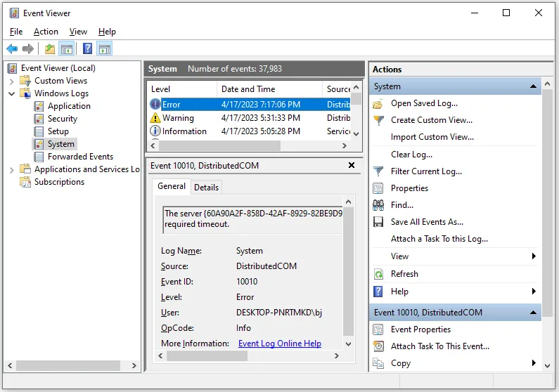Click the Find binoculars icon
Viewport: 559px width, 392px height.
(378, 205)
